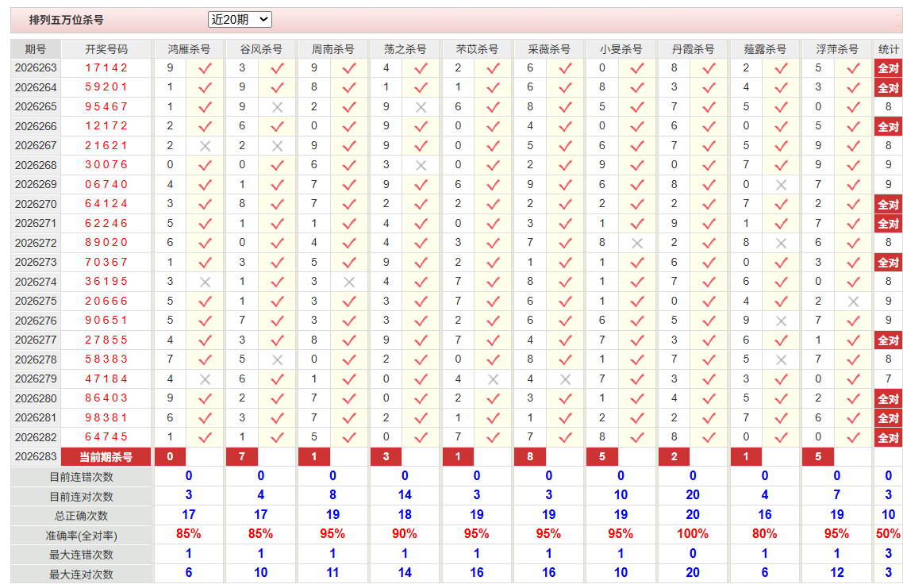Click the 最大连对次数 row label
The height and width of the screenshot is (588, 903).
pyautogui.click(x=81, y=575)
